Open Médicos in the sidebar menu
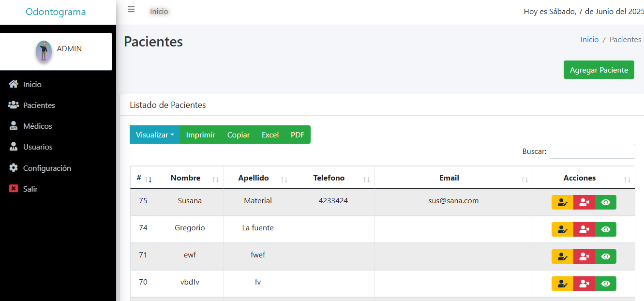644x301 pixels. click(x=37, y=126)
